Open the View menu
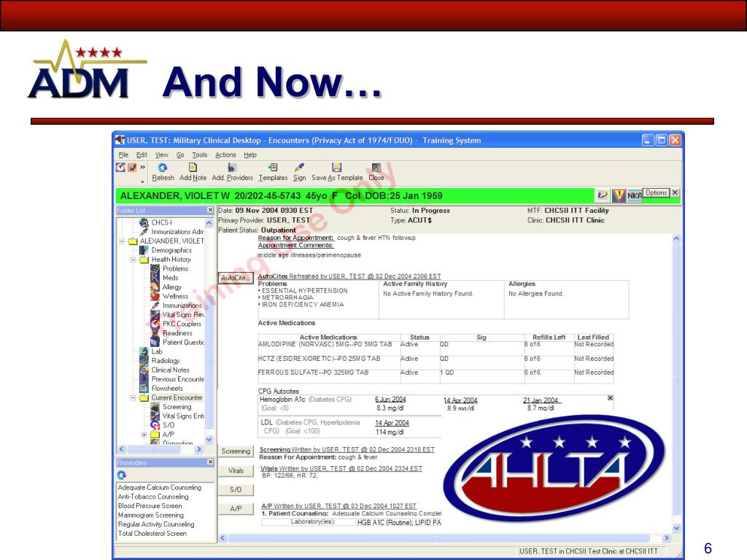 coord(161,155)
